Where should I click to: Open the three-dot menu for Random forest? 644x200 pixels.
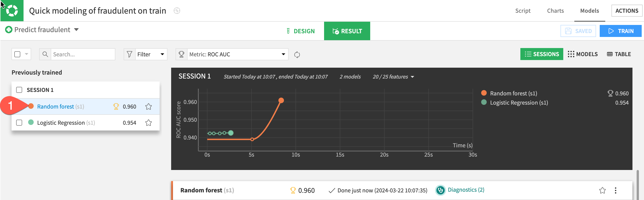tap(615, 191)
